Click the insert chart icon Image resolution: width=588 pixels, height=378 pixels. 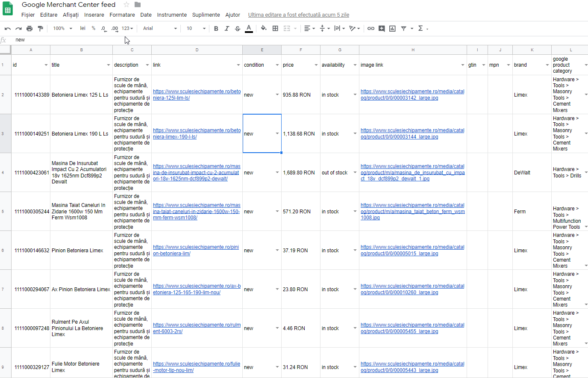point(392,29)
